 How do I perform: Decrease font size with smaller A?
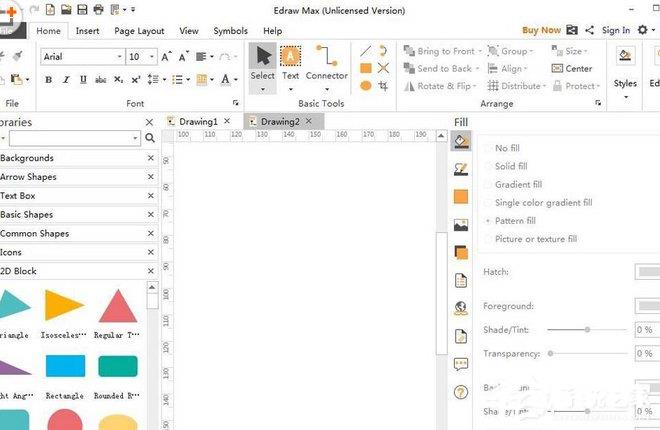tap(184, 57)
